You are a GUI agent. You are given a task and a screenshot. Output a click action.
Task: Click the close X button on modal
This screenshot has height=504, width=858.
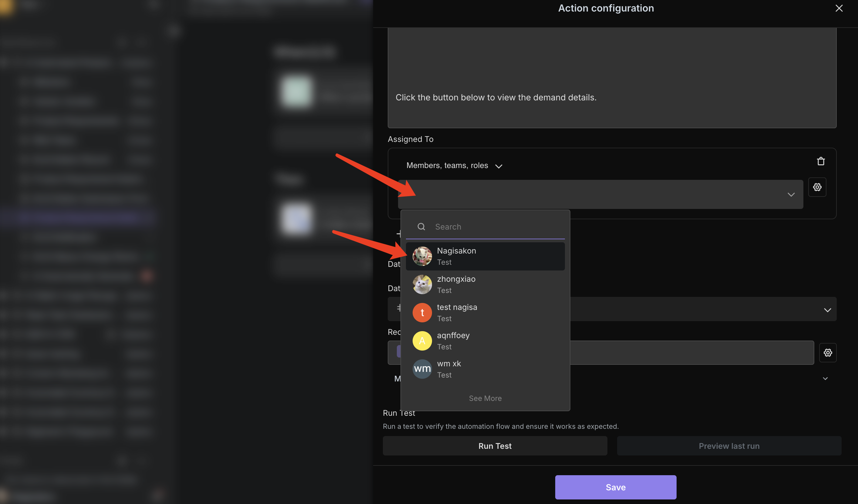(x=839, y=8)
